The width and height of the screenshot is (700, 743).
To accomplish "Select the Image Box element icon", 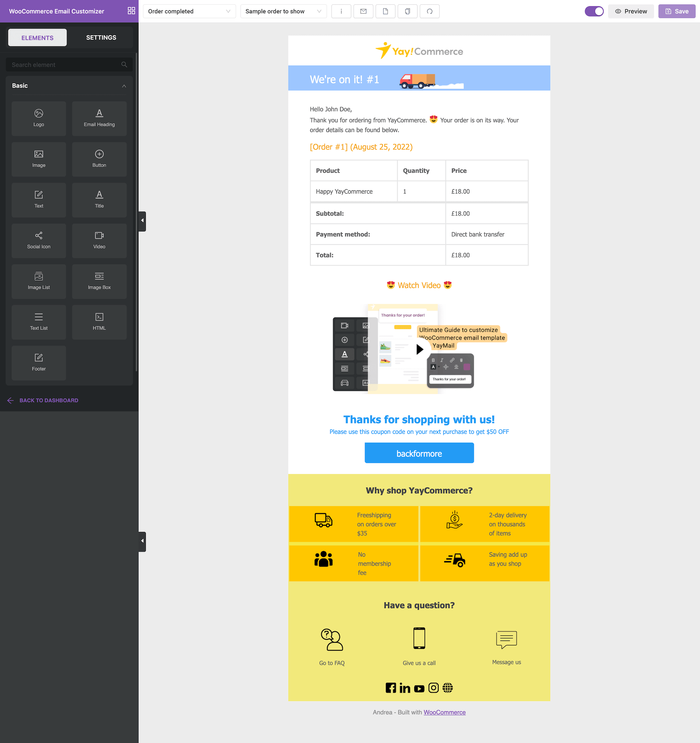I will 99,280.
